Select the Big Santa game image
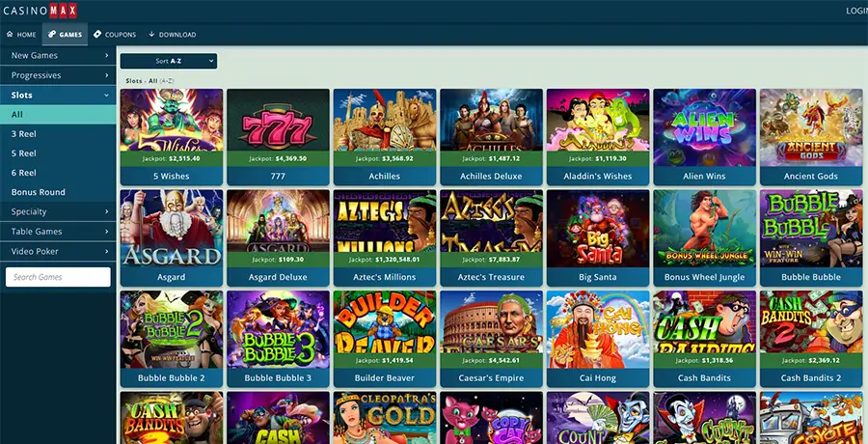This screenshot has width=868, height=444. tap(598, 229)
